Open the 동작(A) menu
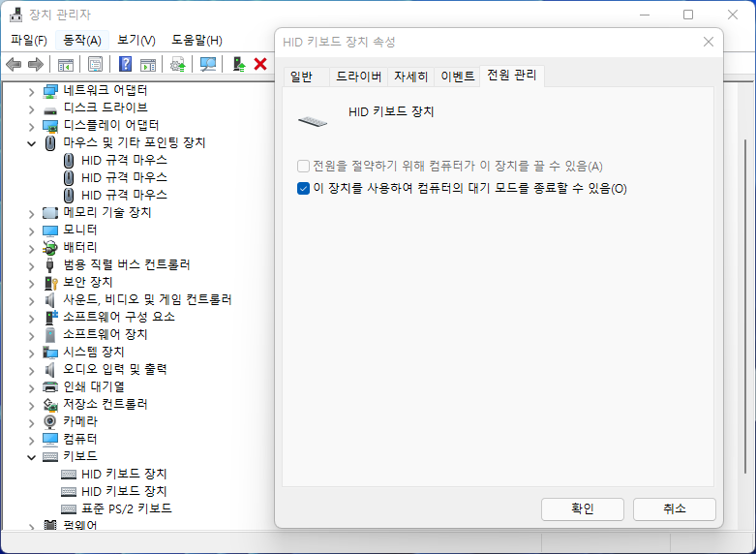756x554 pixels. tap(82, 40)
